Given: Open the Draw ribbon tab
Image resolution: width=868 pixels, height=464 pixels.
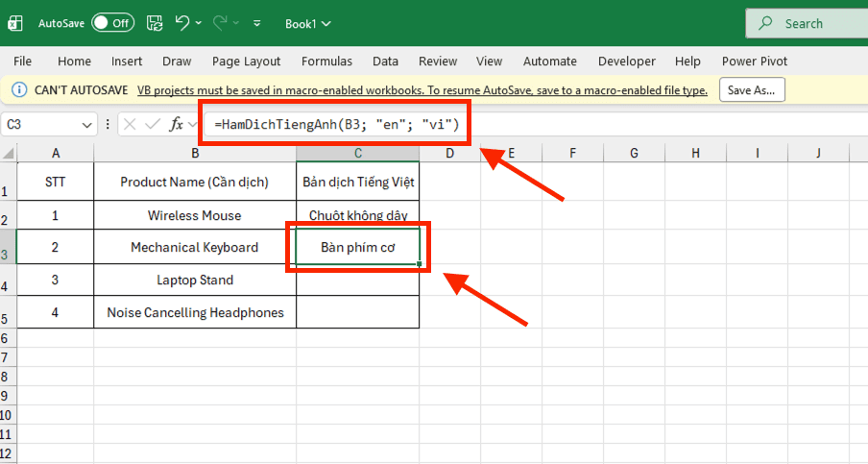Looking at the screenshot, I should tap(177, 61).
